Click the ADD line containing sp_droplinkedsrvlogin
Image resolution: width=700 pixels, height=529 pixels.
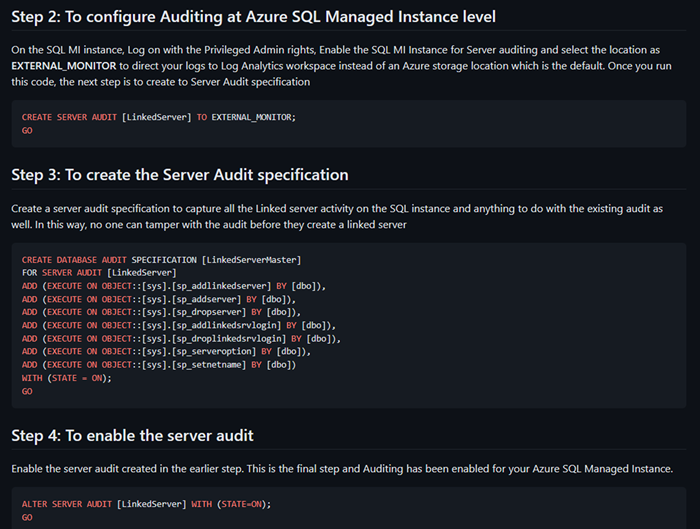181,339
